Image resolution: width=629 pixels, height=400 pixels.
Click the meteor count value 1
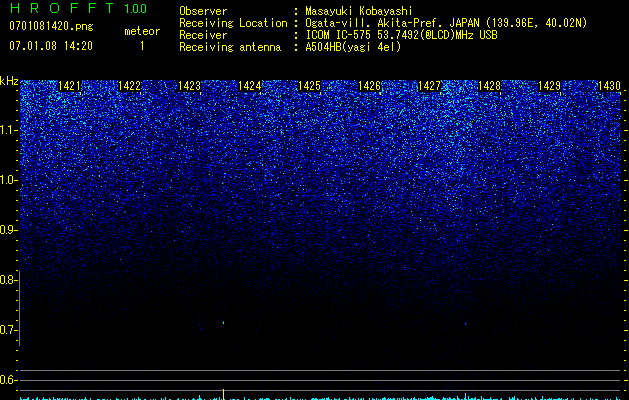point(142,46)
